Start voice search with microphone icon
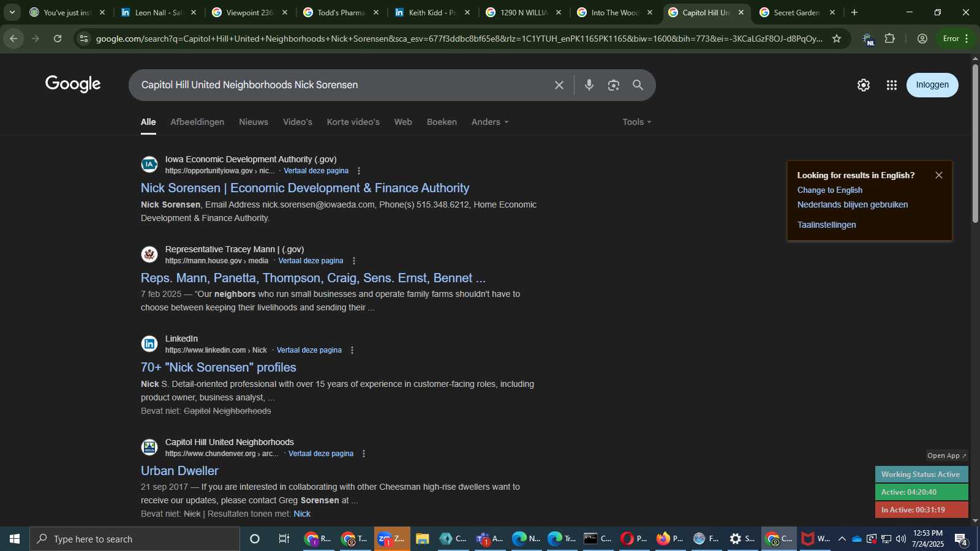The image size is (980, 551). pos(589,85)
